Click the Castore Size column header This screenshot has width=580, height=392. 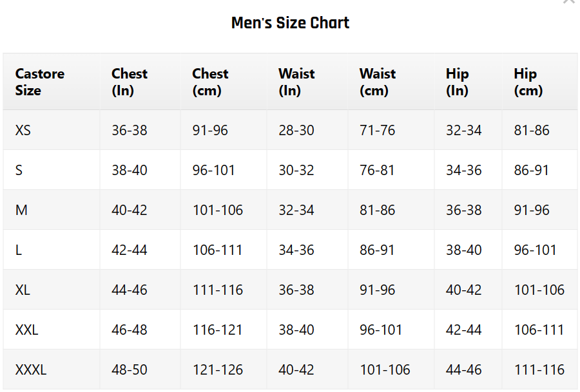(x=39, y=82)
